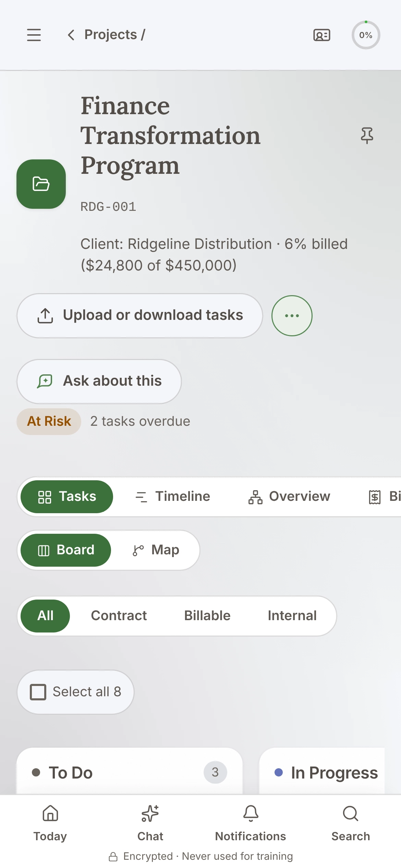This screenshot has width=401, height=868.
Task: Open the 0% progress ring
Action: coord(366,35)
